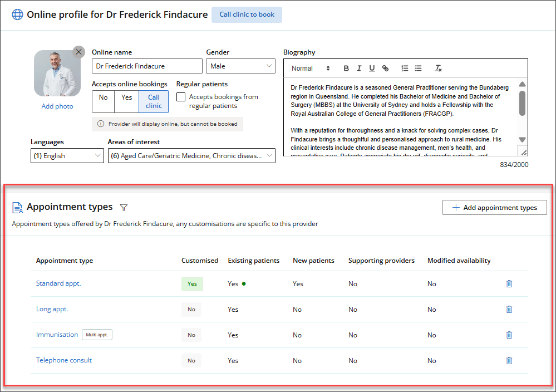The width and height of the screenshot is (556, 392).
Task: Open the Gender dropdown
Action: pyautogui.click(x=240, y=66)
